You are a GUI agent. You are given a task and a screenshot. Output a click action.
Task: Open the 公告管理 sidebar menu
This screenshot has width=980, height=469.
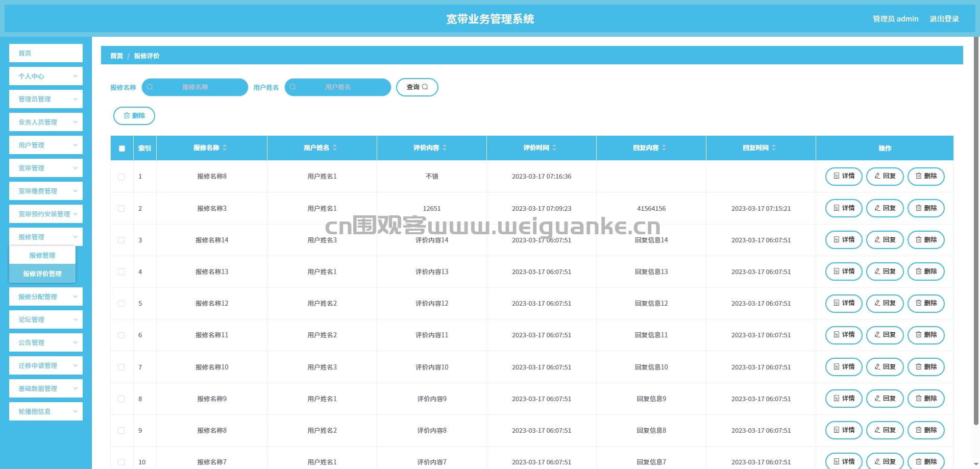tap(46, 342)
